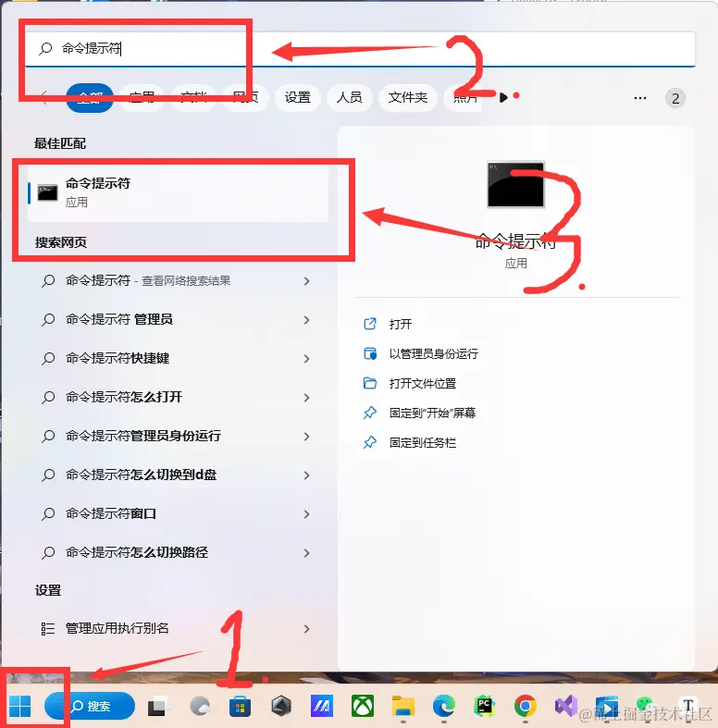
Task: Expand the 管理应用执行别名 chevron
Action: pyautogui.click(x=306, y=629)
